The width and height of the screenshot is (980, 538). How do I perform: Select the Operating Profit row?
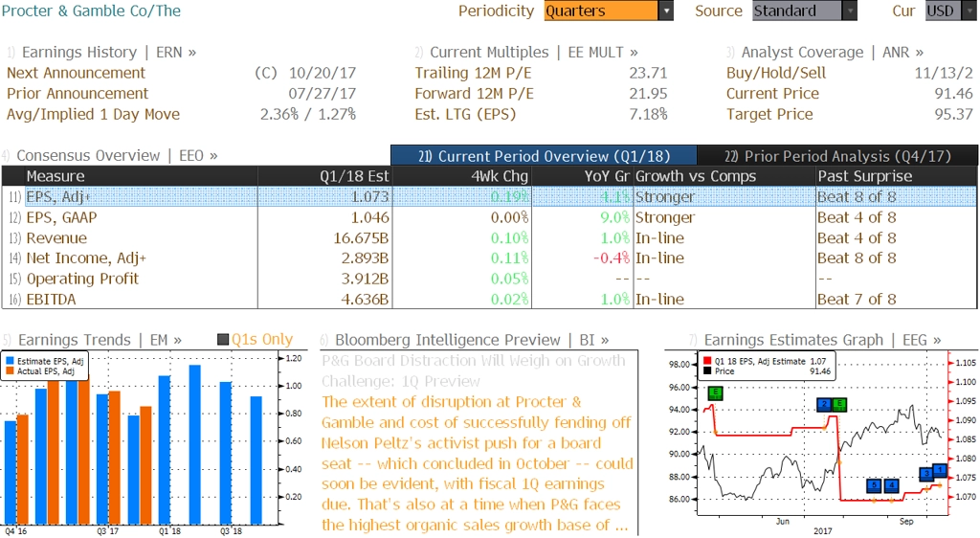[489, 279]
